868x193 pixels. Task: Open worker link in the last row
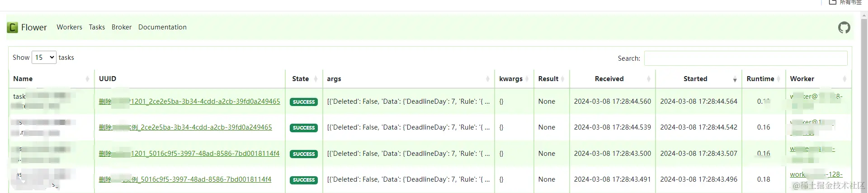click(x=816, y=174)
